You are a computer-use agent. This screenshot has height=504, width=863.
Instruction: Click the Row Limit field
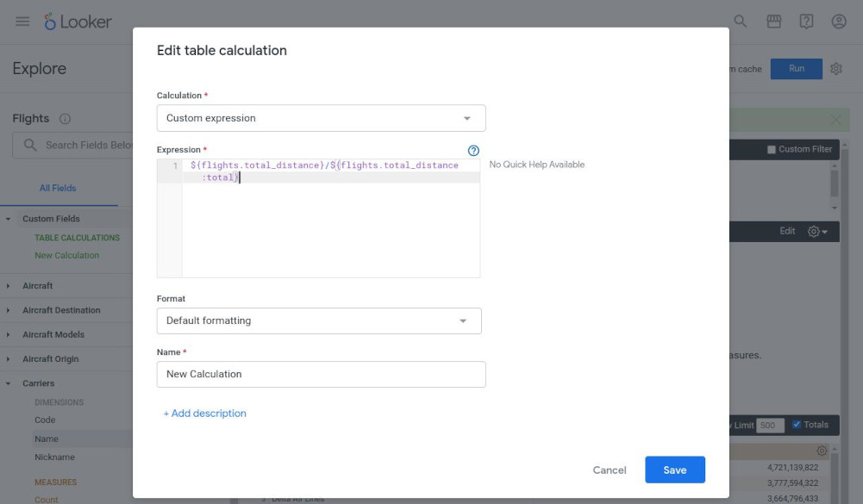770,425
